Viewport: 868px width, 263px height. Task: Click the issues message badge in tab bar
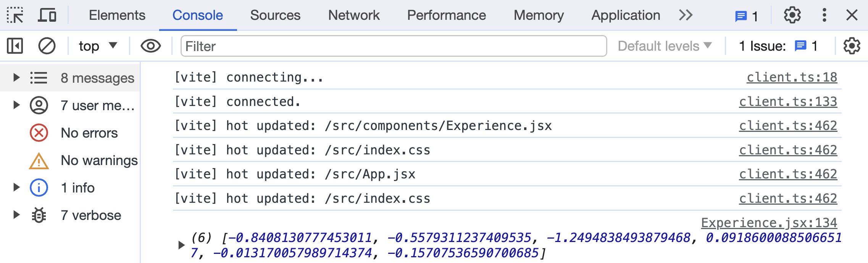(746, 16)
